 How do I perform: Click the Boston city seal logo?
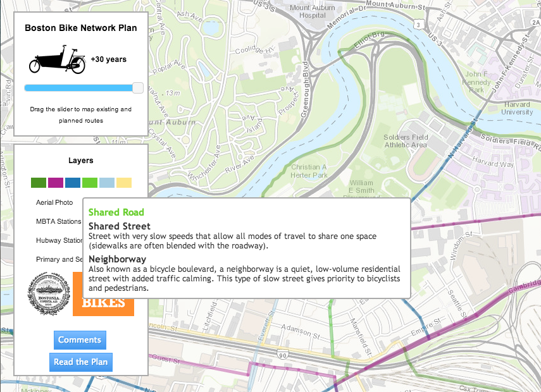click(49, 293)
